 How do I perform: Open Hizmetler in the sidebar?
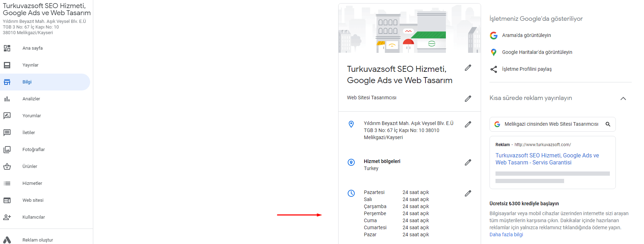coord(32,183)
